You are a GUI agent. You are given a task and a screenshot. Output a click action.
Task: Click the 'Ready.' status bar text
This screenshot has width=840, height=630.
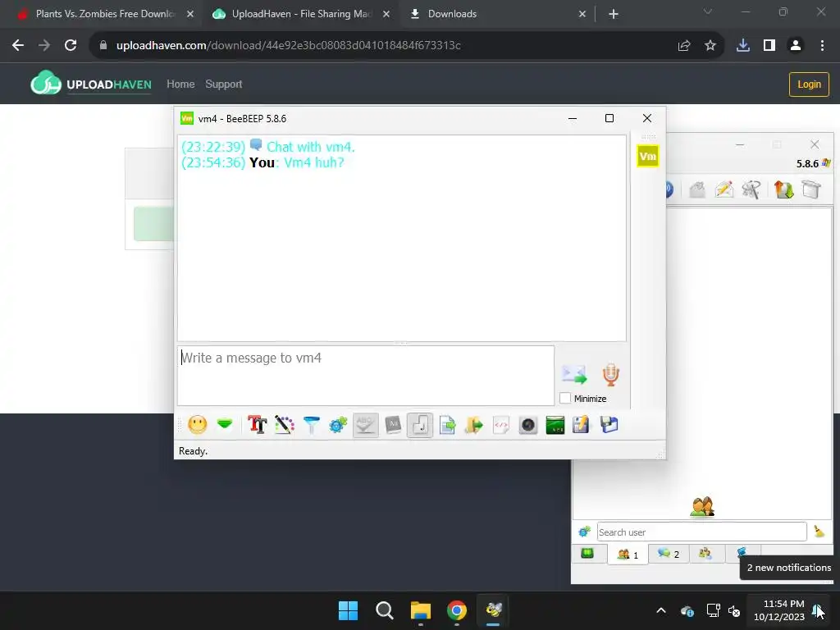193,451
